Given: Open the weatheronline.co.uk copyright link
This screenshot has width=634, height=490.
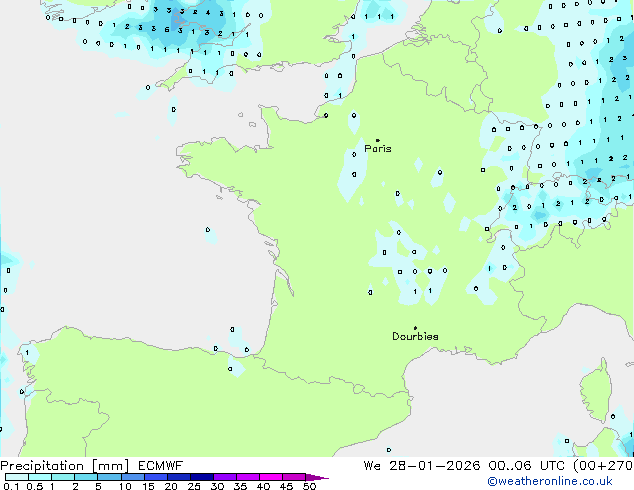Looking at the screenshot, I should point(550,481).
